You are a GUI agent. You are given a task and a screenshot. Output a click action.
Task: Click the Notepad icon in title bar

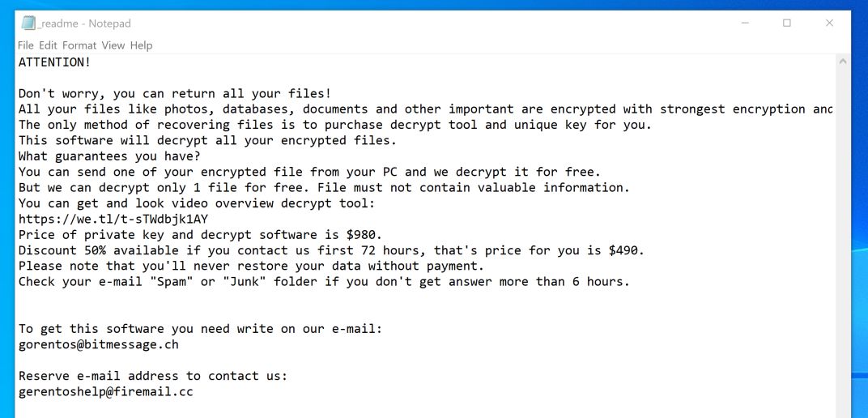[28, 23]
